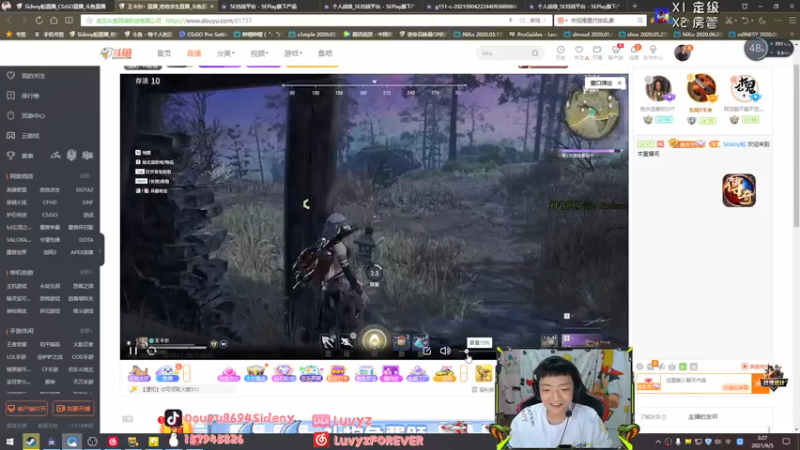The height and width of the screenshot is (450, 800).
Task: Open 我的关注 in the left sidebar
Action: (x=33, y=76)
